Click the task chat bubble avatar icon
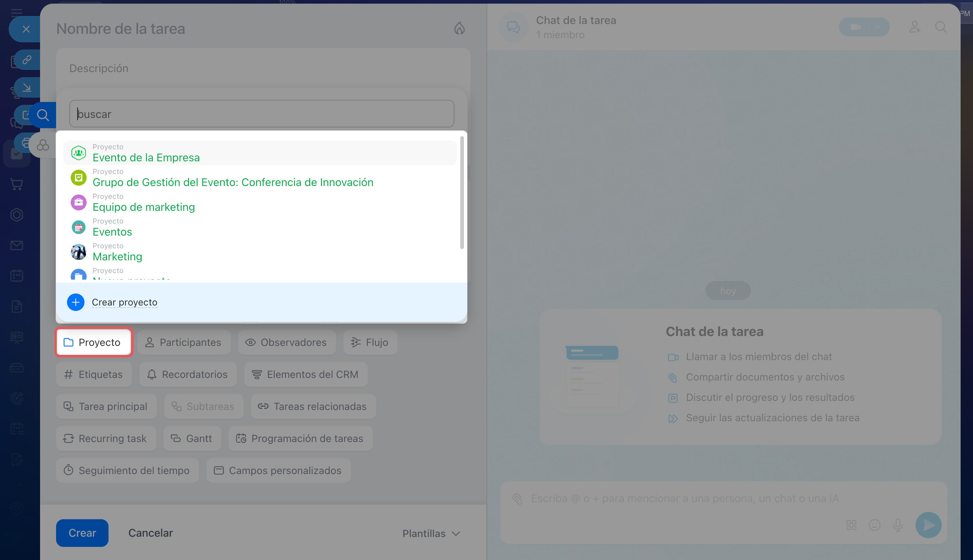Screen dimensions: 973x560 [513, 27]
